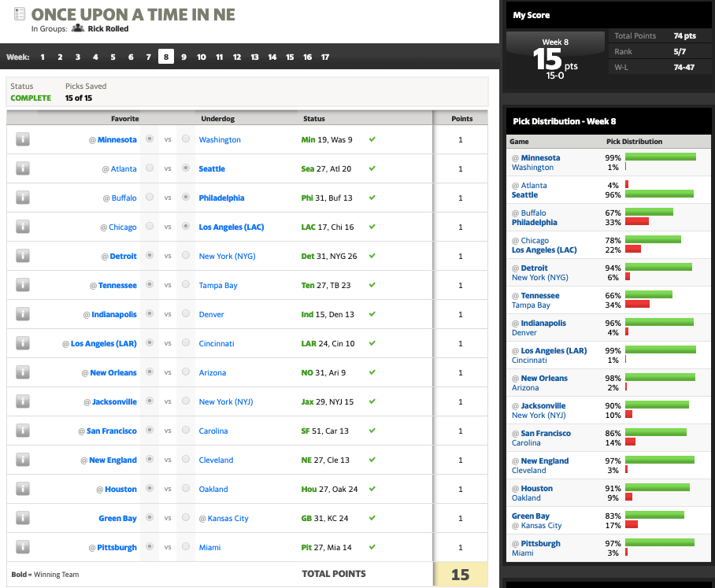Select Miami underdog radio button
Viewport: 715px width, 588px height.
(186, 546)
